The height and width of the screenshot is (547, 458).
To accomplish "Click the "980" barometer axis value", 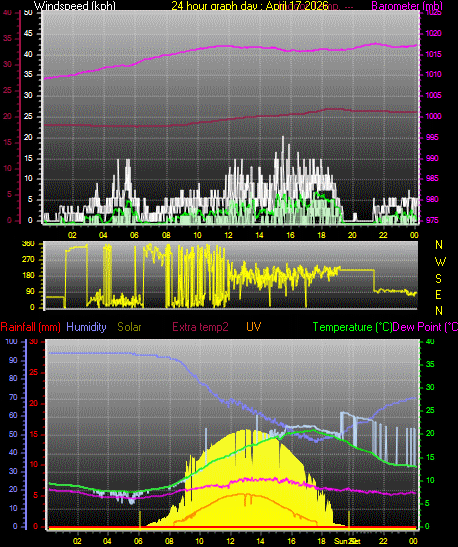I will [432, 200].
